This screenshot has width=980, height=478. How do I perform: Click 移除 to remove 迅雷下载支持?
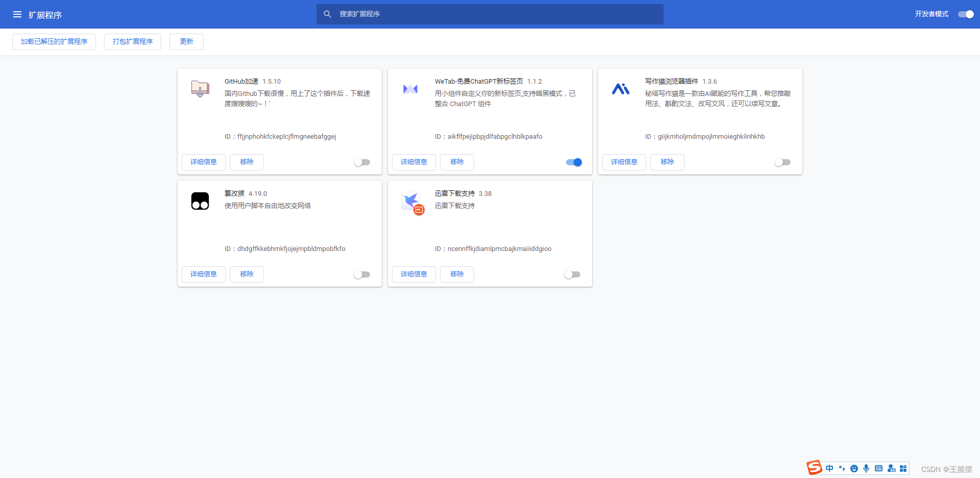(457, 274)
